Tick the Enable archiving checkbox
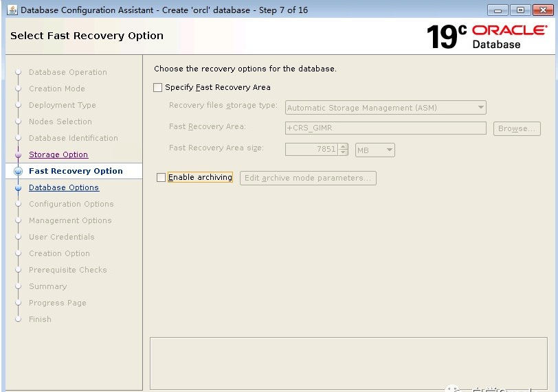558x392 pixels. click(x=161, y=177)
